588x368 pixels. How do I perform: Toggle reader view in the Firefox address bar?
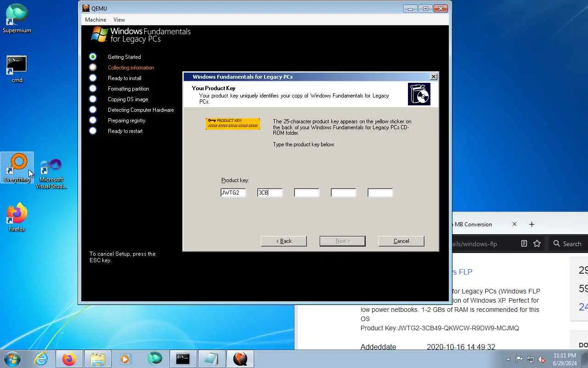coord(524,244)
